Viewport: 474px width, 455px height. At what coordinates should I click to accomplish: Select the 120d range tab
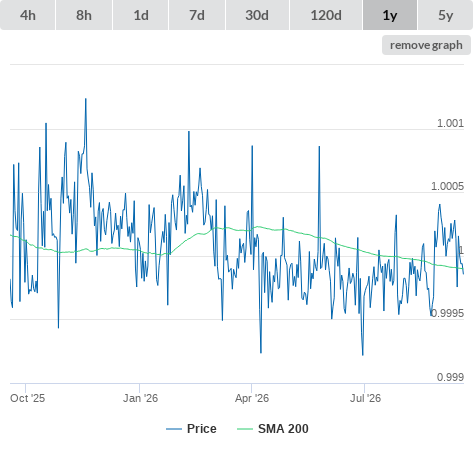(326, 15)
